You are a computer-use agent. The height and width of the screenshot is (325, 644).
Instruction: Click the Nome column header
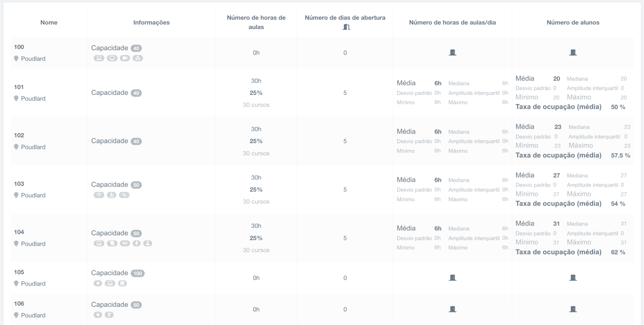(x=49, y=23)
